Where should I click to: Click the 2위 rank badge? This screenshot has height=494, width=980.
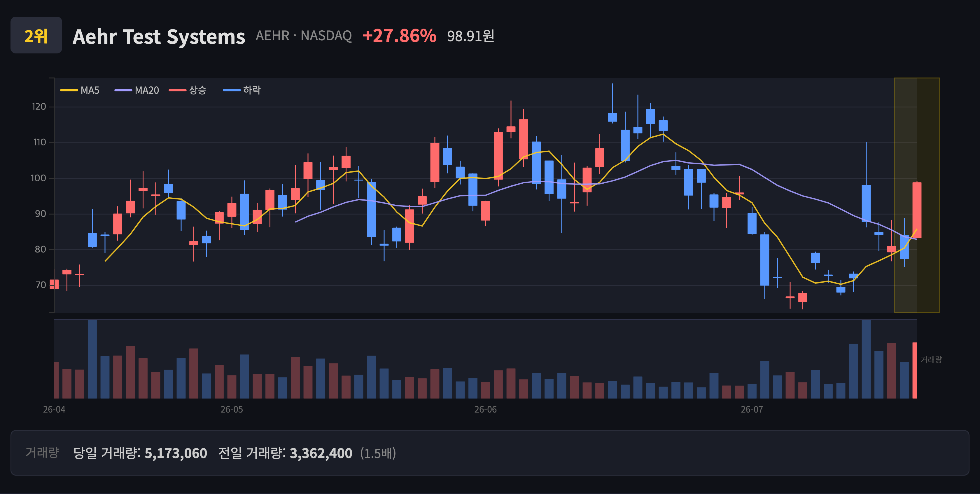(36, 35)
